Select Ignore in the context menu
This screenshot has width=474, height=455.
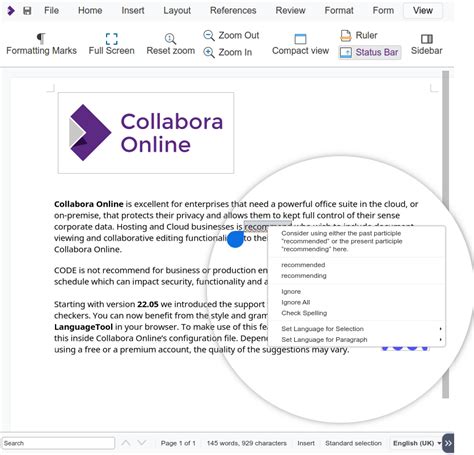(291, 292)
